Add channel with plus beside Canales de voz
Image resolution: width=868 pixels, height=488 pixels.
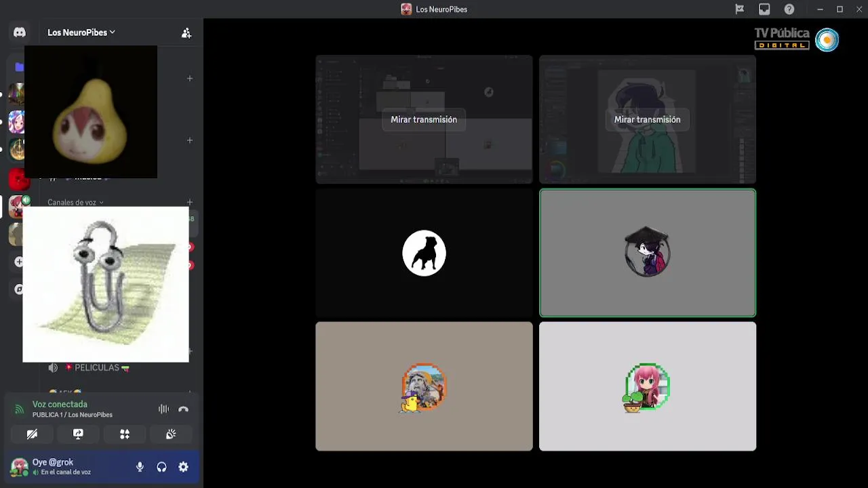[x=190, y=202]
